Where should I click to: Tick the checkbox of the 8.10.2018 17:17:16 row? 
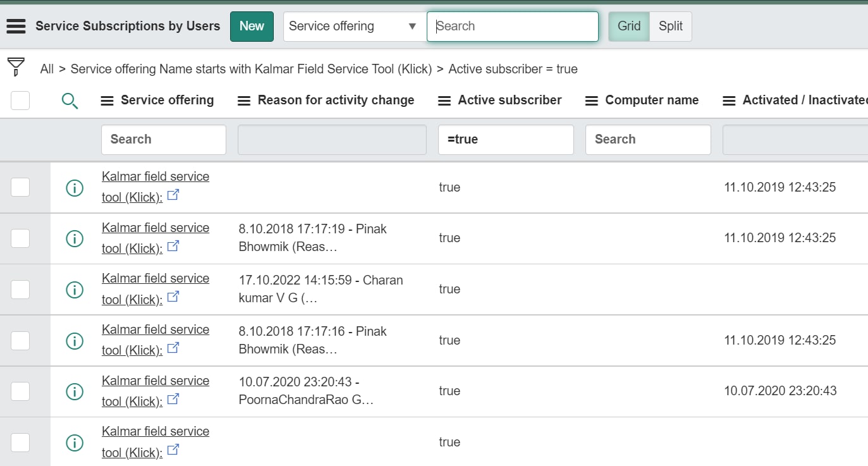click(x=20, y=341)
